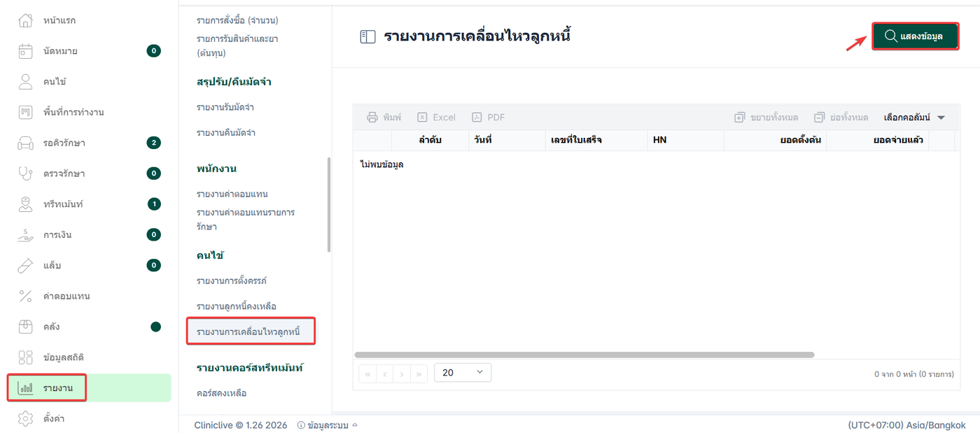Image resolution: width=980 pixels, height=433 pixels.
Task: Go to first page of pagination
Action: [x=367, y=374]
